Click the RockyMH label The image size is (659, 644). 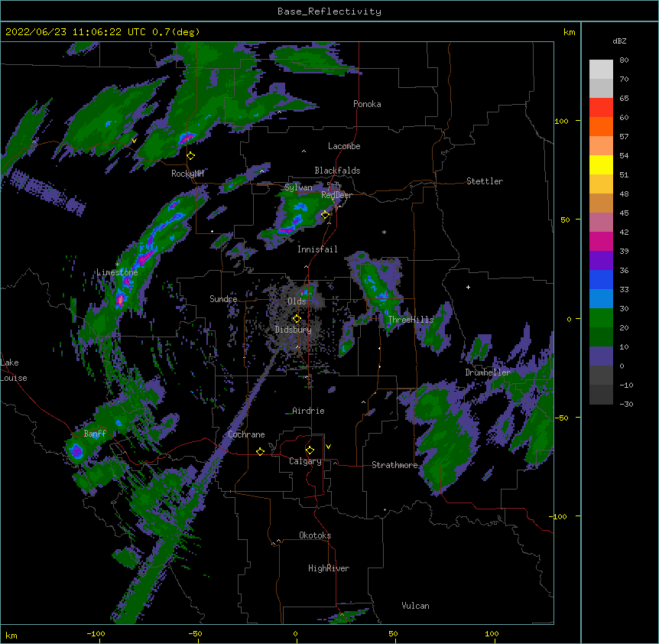pyautogui.click(x=187, y=174)
